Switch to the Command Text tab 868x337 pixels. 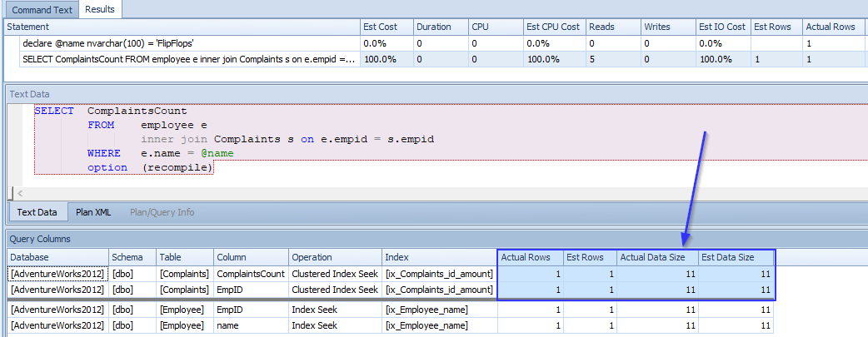pyautogui.click(x=40, y=9)
